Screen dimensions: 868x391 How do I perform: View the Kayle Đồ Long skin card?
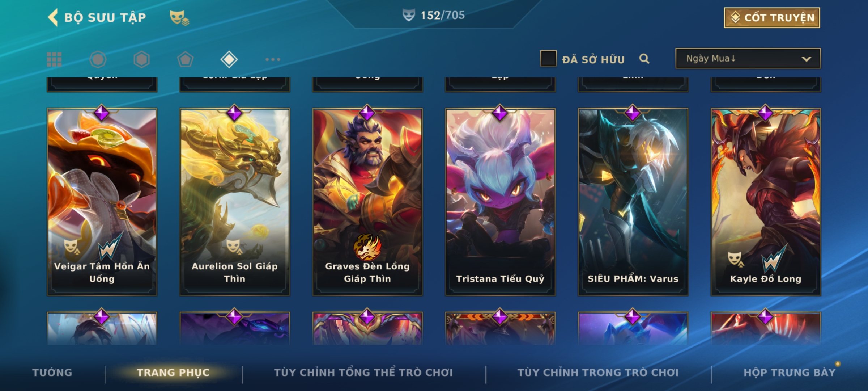[x=766, y=202]
